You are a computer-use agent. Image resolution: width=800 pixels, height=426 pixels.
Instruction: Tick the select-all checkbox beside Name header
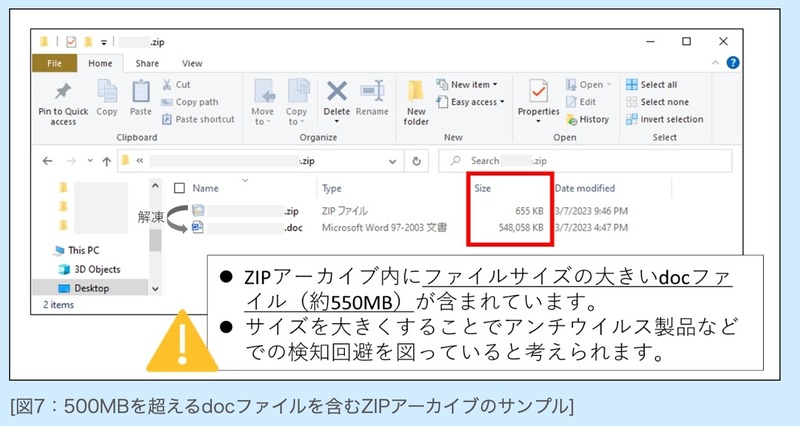coord(178,188)
